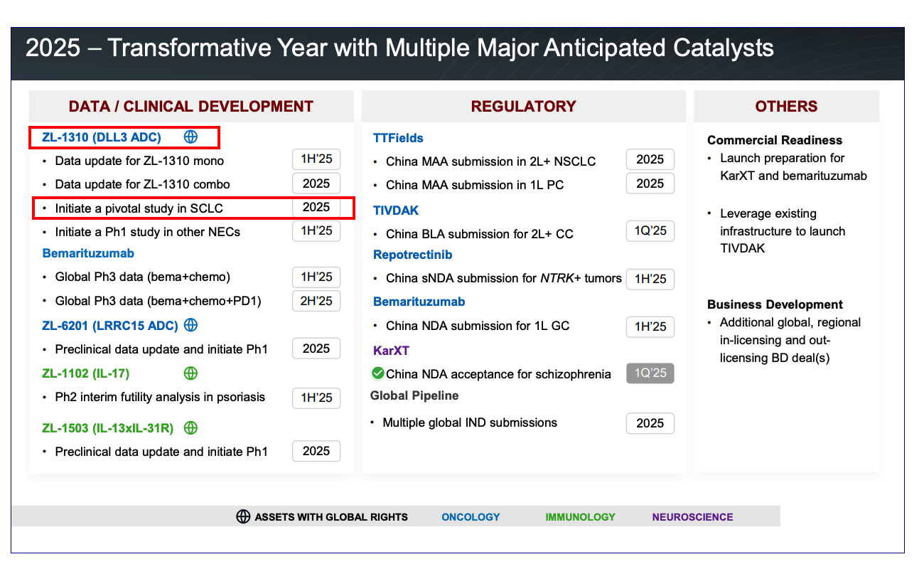
Task: Click the gray 1Q'25 badge for schizophrenia NDA acceptance
Action: [650, 373]
